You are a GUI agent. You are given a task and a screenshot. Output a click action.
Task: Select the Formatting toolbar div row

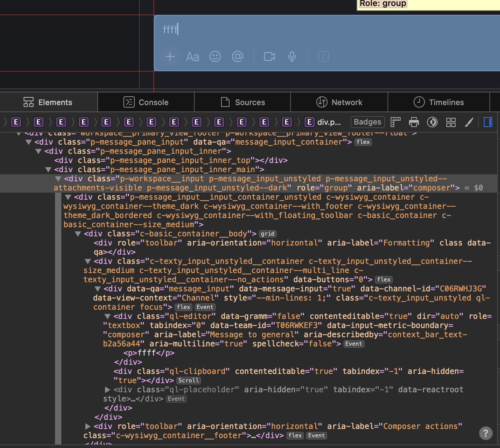292,247
